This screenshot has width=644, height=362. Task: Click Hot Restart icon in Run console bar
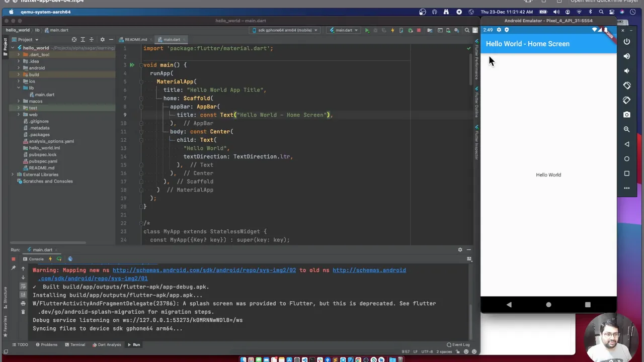pos(59,259)
